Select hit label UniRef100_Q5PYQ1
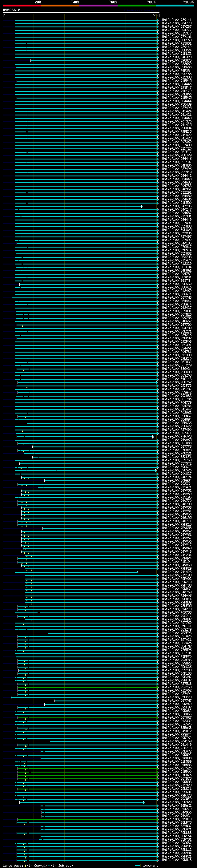Viewport: 197px width, 868px height. [176, 839]
